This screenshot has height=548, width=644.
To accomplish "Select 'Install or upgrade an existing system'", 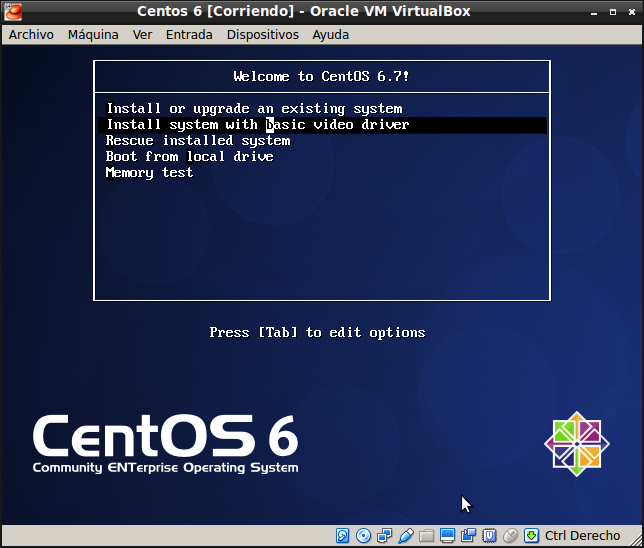I will (x=254, y=108).
